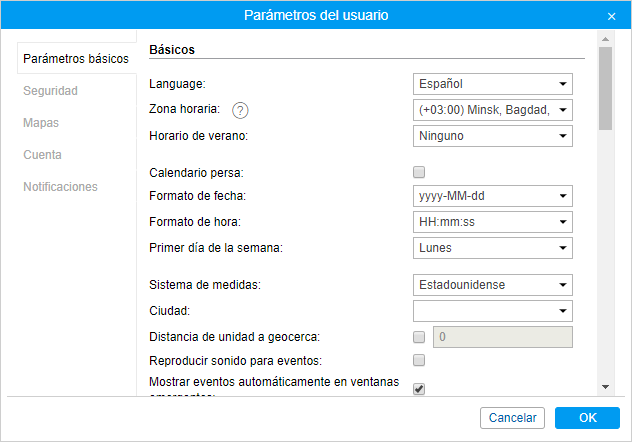632x442 pixels.
Task: Switch to the Seguridad tab
Action: pos(51,91)
